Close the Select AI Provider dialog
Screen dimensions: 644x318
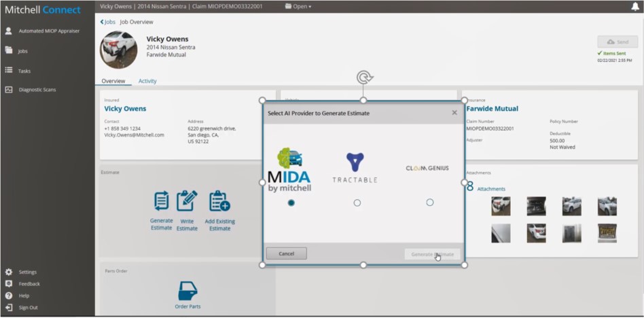[454, 113]
